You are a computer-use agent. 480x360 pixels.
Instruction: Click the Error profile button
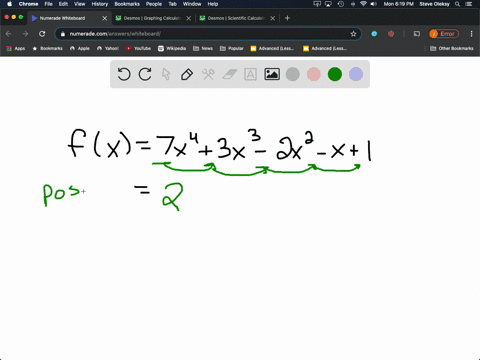pyautogui.click(x=444, y=34)
